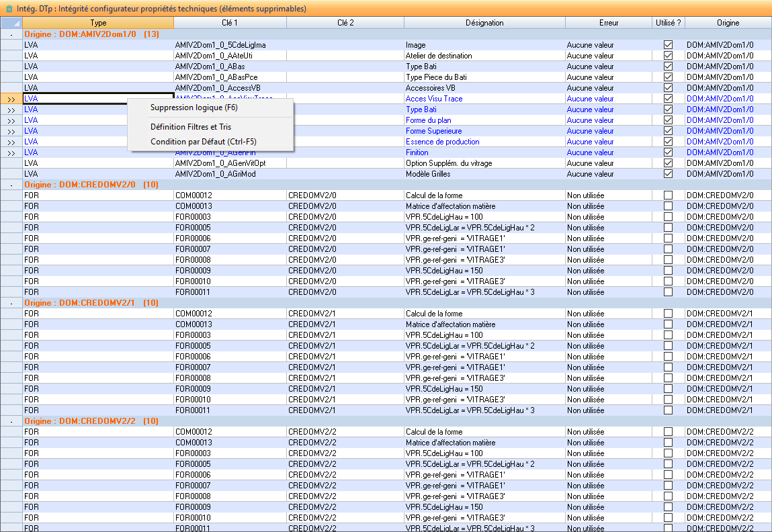Click the >> marker on the Essence de production row
The image size is (772, 532).
click(11, 142)
